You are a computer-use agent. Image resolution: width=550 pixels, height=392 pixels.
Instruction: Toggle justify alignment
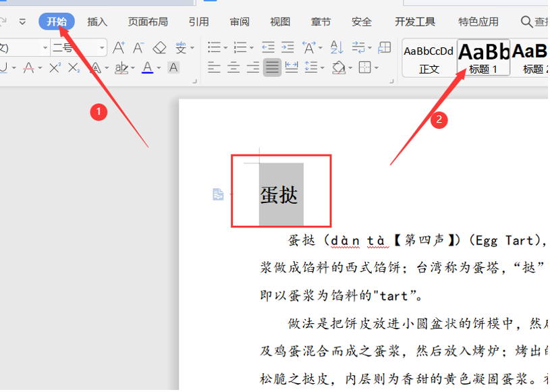pyautogui.click(x=272, y=67)
